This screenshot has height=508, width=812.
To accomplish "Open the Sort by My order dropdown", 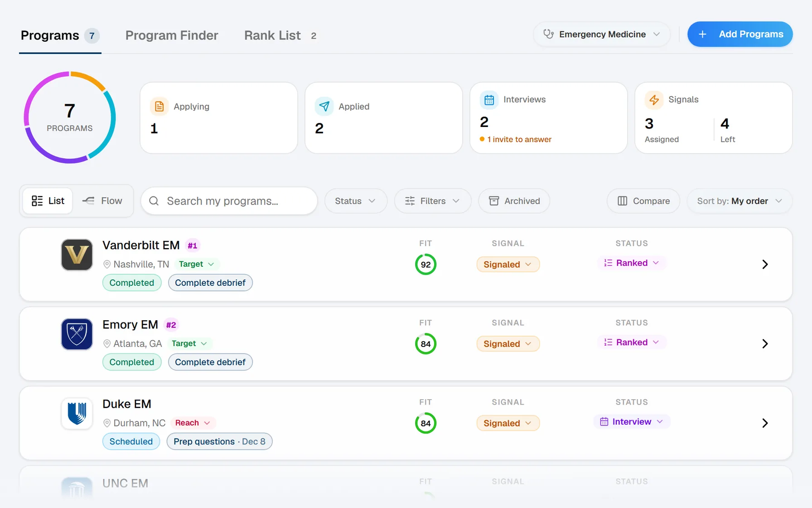I will [739, 201].
